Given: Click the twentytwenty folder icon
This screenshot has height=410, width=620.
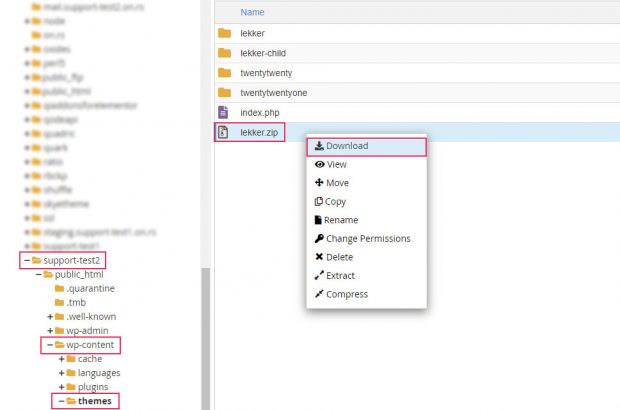Looking at the screenshot, I should (x=224, y=73).
